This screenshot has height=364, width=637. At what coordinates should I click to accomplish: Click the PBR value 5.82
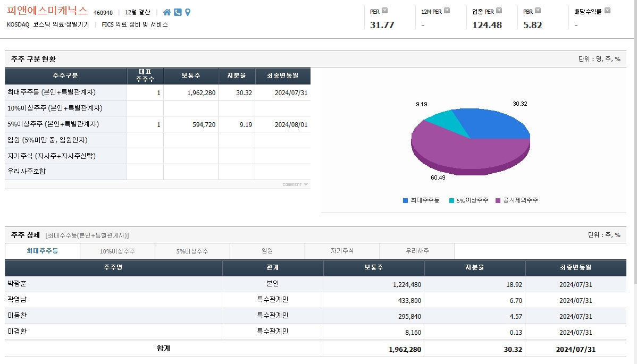tap(533, 25)
